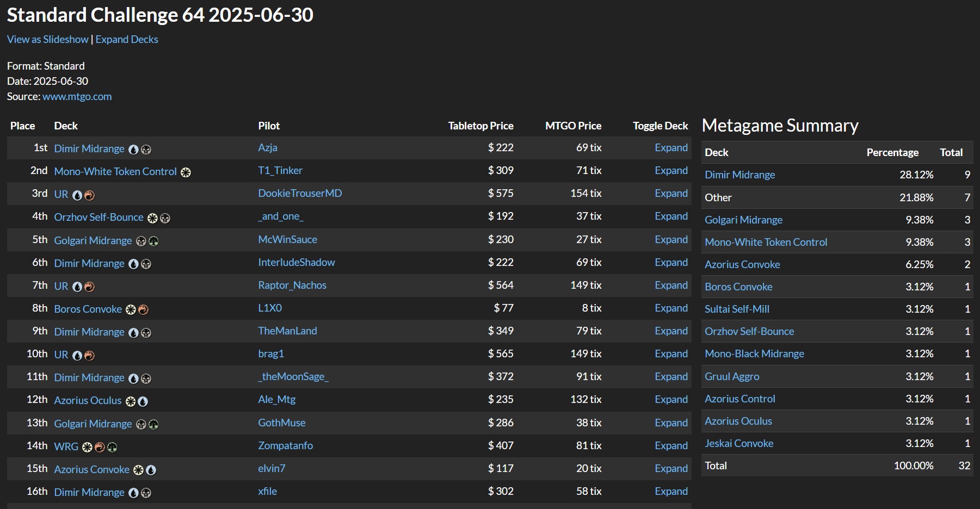Click the black mana symbol in the 4th place Orzhov row
This screenshot has width=980, height=509.
point(165,218)
